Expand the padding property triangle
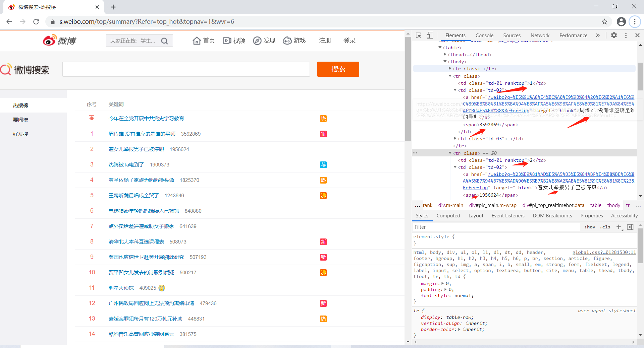Screen dimensions: 644x348 tap(446, 289)
